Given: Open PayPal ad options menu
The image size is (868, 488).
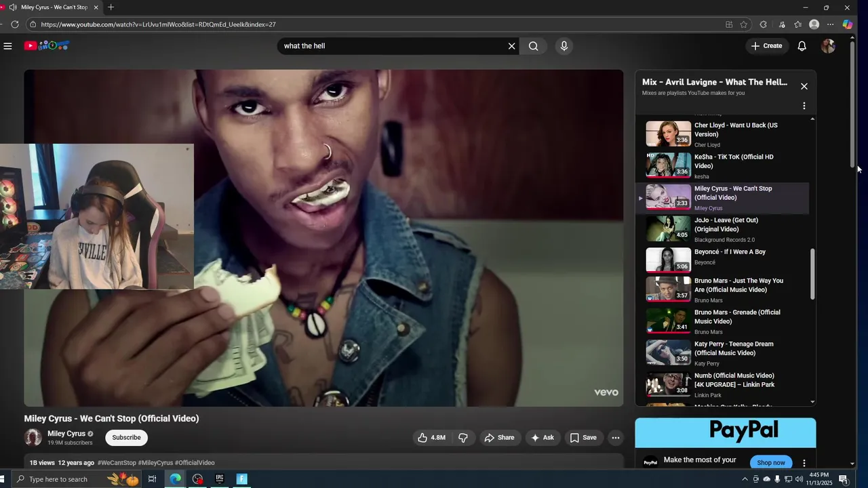Looking at the screenshot, I should (x=804, y=463).
